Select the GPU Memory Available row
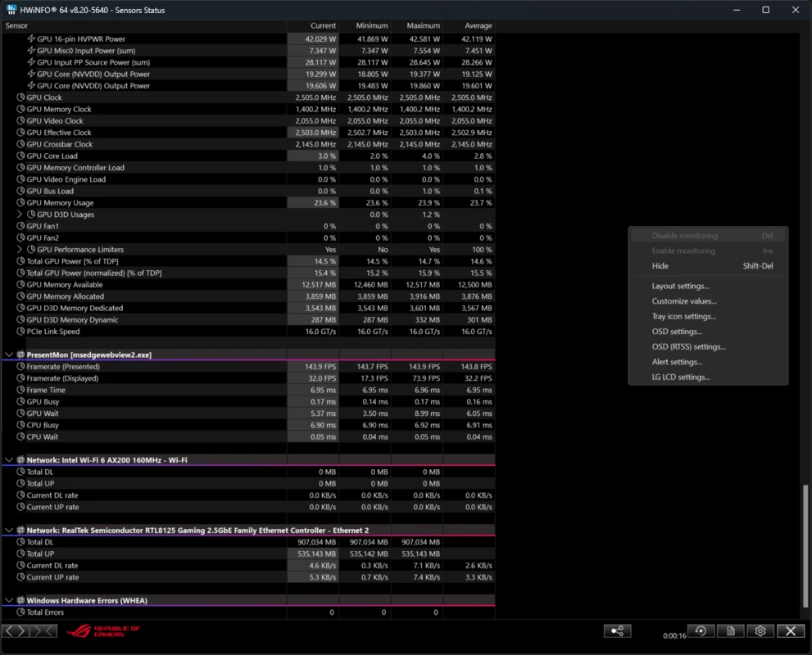 point(248,285)
